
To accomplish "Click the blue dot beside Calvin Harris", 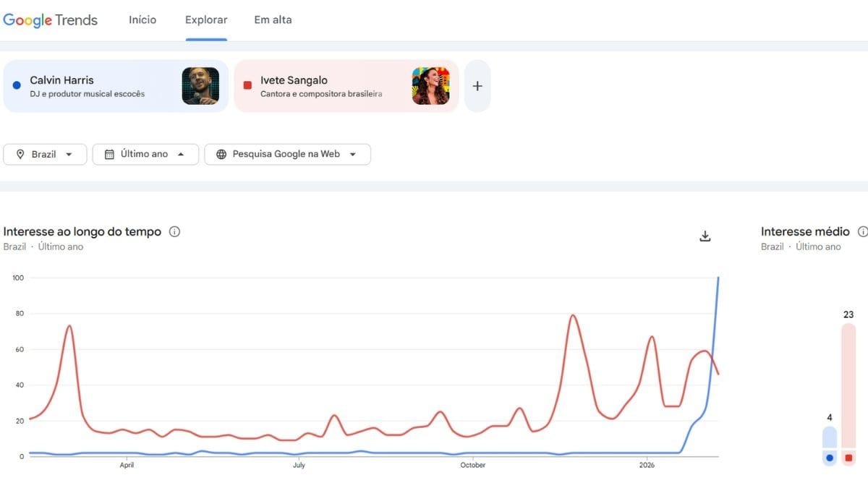I will 17,85.
